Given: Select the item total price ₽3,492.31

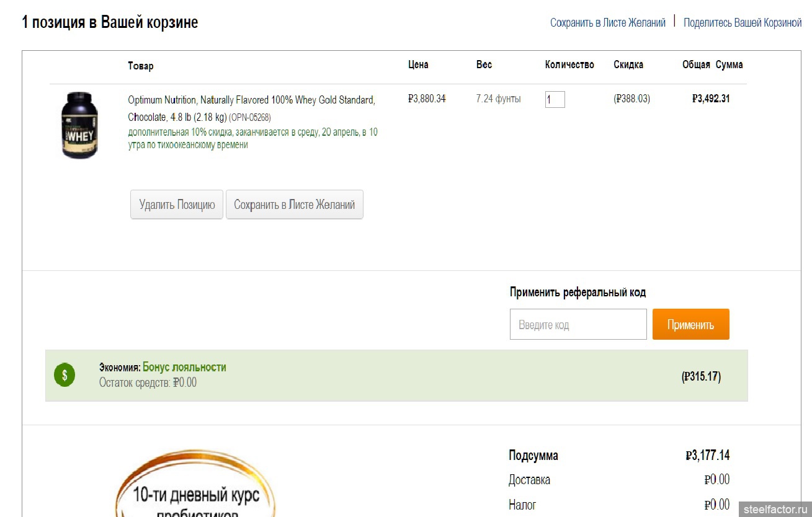Looking at the screenshot, I should 711,99.
